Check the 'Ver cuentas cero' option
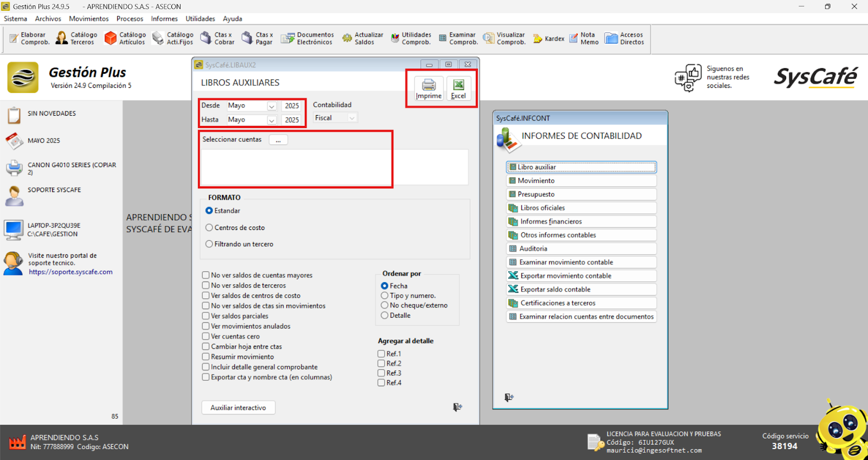Viewport: 868px width, 460px height. [206, 336]
